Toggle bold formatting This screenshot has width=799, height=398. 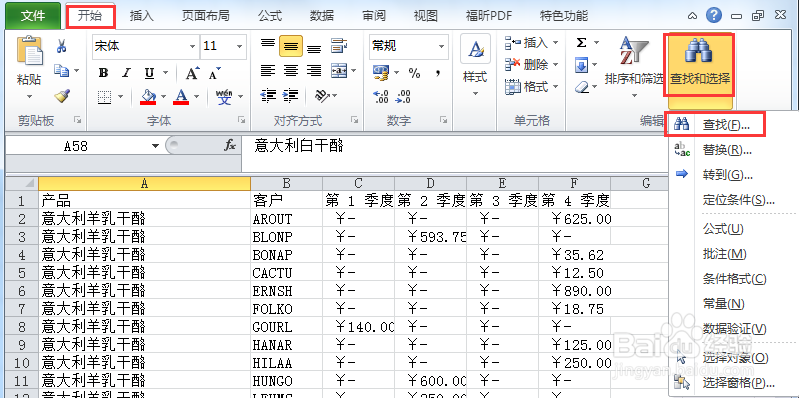(x=103, y=73)
